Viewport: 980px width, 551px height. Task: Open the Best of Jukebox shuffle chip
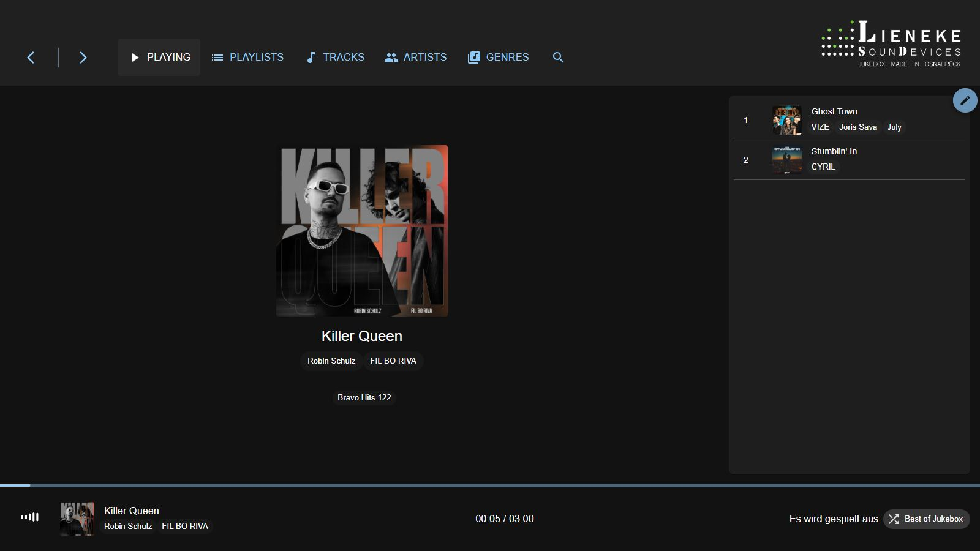click(926, 519)
